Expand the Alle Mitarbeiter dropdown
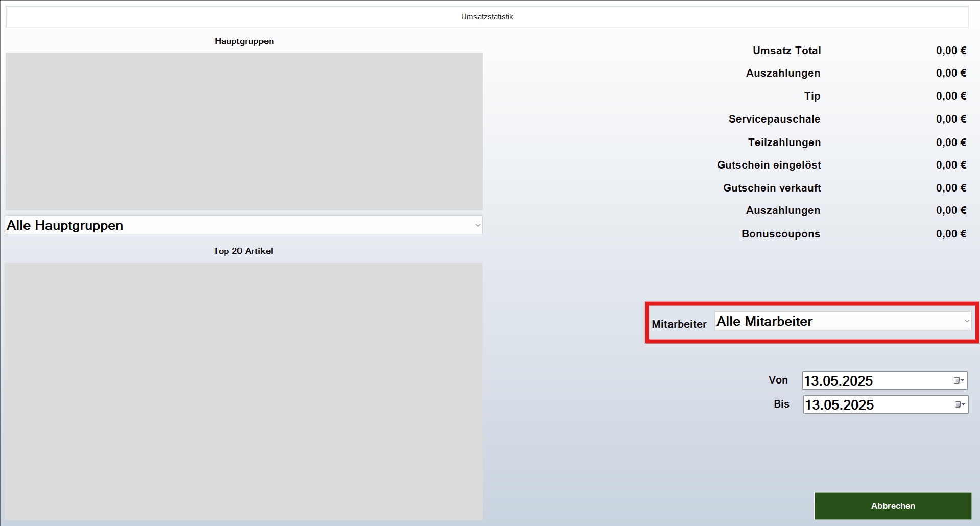The width and height of the screenshot is (980, 526). tap(966, 321)
